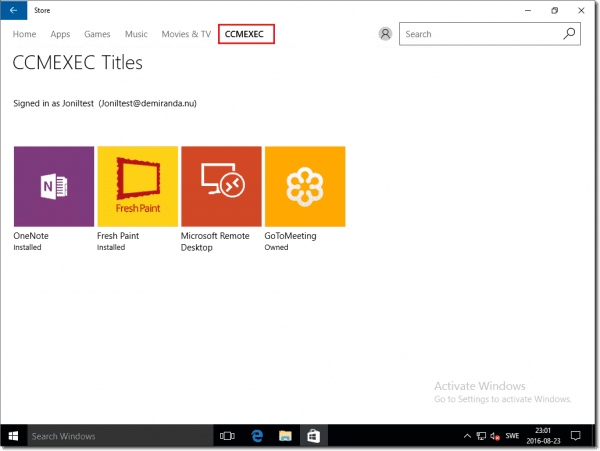Click the 'CCMEXEC Titles' heading
Screen dimensions: 600x451
pos(78,62)
